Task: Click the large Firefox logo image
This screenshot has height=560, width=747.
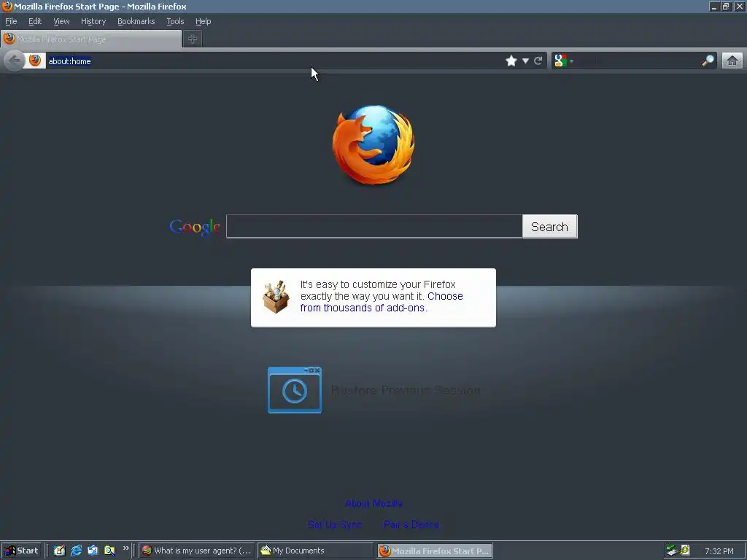Action: (x=373, y=145)
